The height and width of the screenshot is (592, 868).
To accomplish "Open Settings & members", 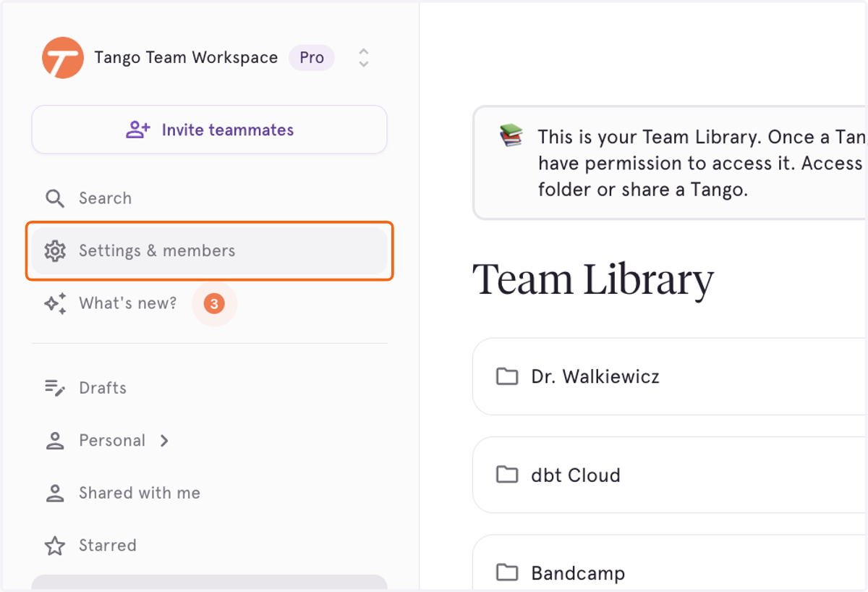I will point(209,251).
